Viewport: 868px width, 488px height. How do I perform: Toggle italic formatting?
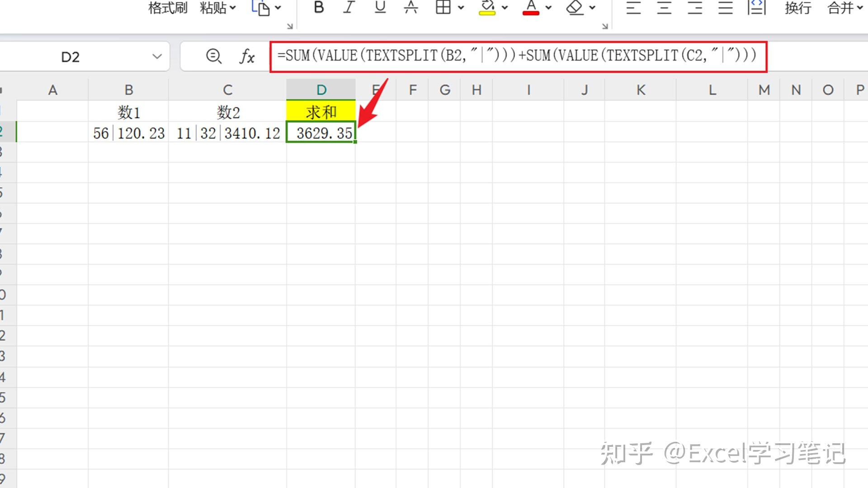(x=349, y=7)
